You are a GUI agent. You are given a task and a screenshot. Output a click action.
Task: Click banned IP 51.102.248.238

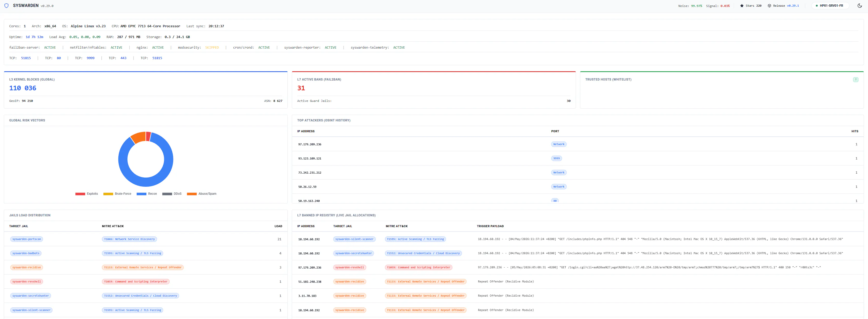click(x=310, y=282)
